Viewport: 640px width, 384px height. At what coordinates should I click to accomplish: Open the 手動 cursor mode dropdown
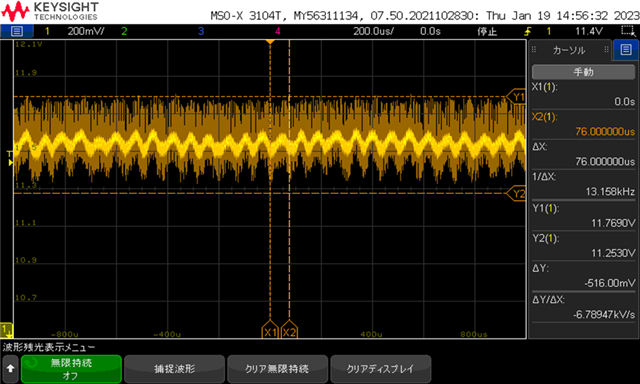click(583, 72)
